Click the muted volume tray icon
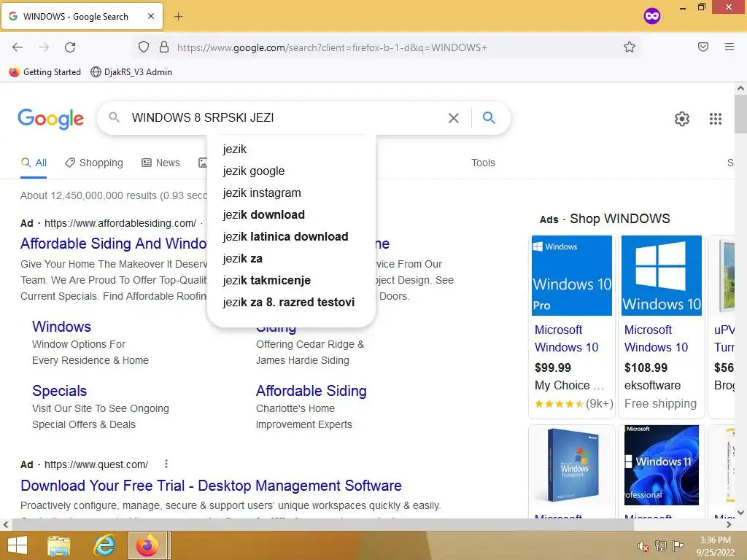This screenshot has height=560, width=747. pos(643,545)
